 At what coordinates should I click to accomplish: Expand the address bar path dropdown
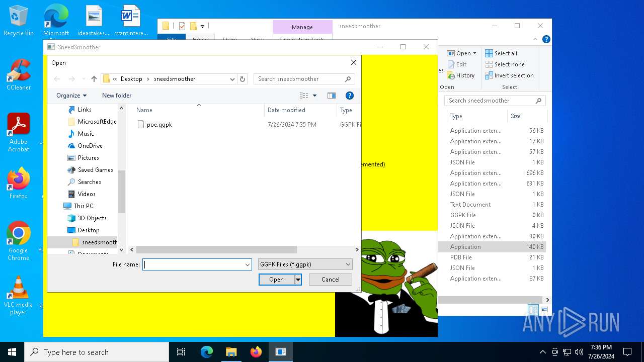232,79
